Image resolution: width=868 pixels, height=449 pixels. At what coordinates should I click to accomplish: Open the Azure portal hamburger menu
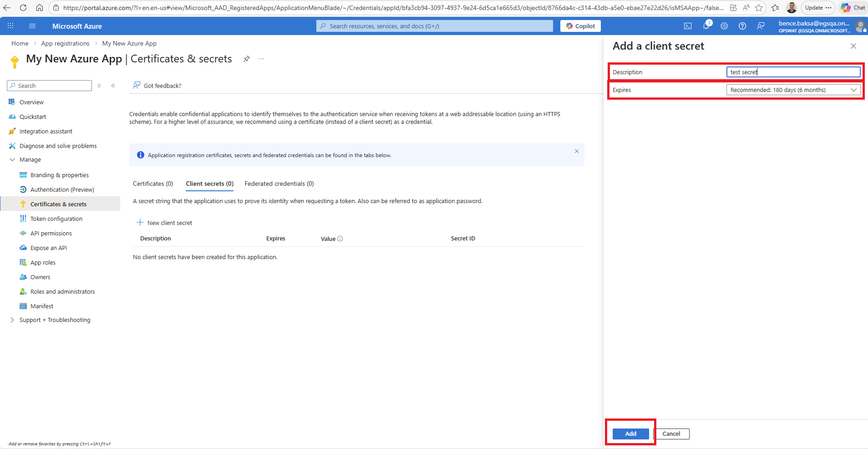32,26
